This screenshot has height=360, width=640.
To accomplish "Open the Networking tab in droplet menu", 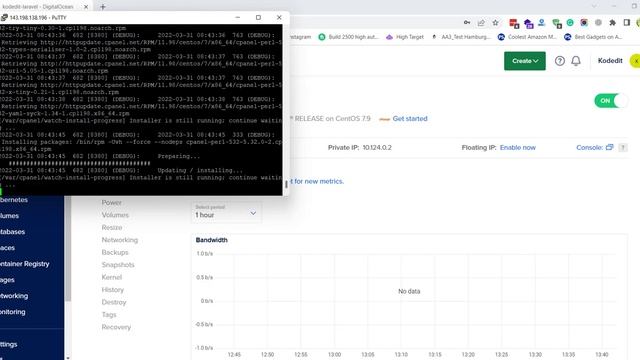I will pos(120,240).
